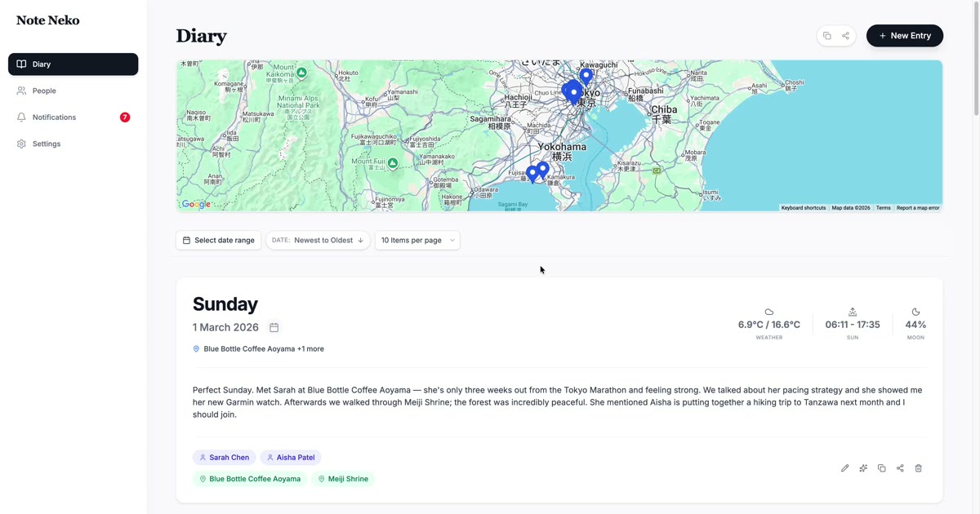Click the map pin near Kawaguchi

point(586,78)
